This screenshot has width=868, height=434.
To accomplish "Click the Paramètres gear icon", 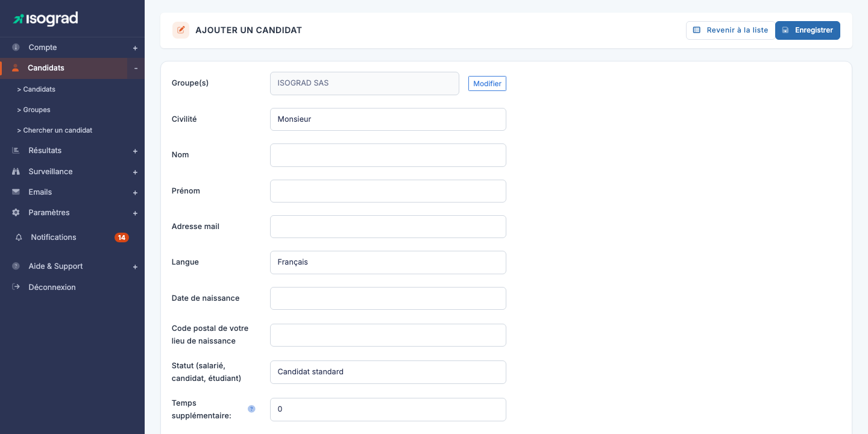I will click(16, 212).
